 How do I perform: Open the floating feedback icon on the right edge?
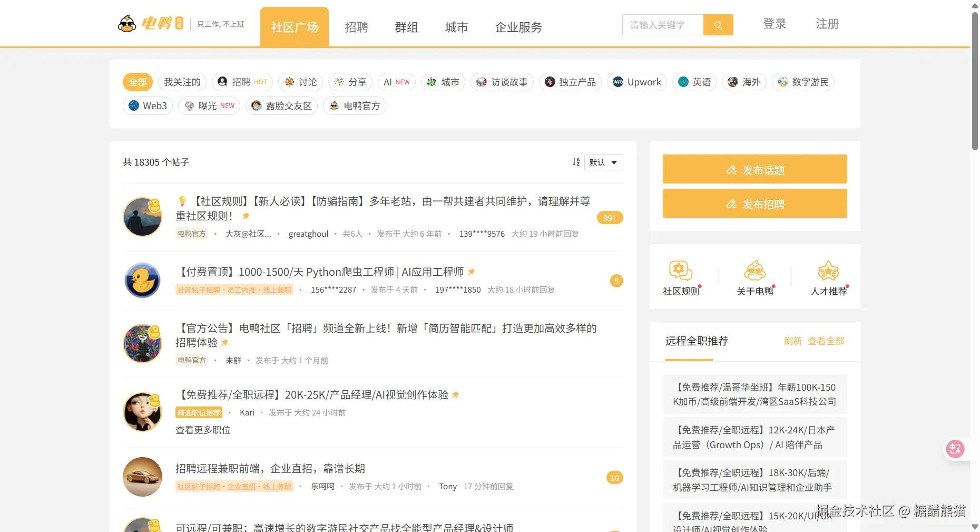[x=955, y=449]
